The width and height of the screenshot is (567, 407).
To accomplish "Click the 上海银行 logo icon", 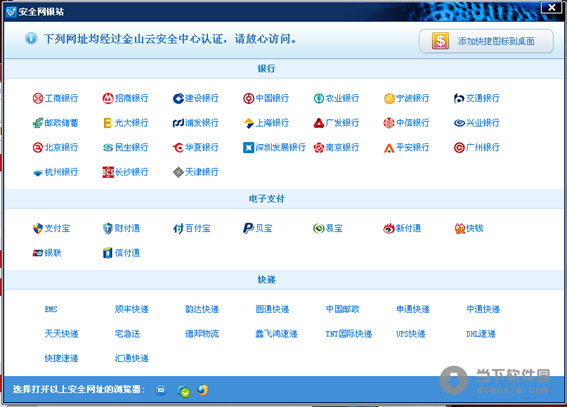I will click(x=248, y=123).
